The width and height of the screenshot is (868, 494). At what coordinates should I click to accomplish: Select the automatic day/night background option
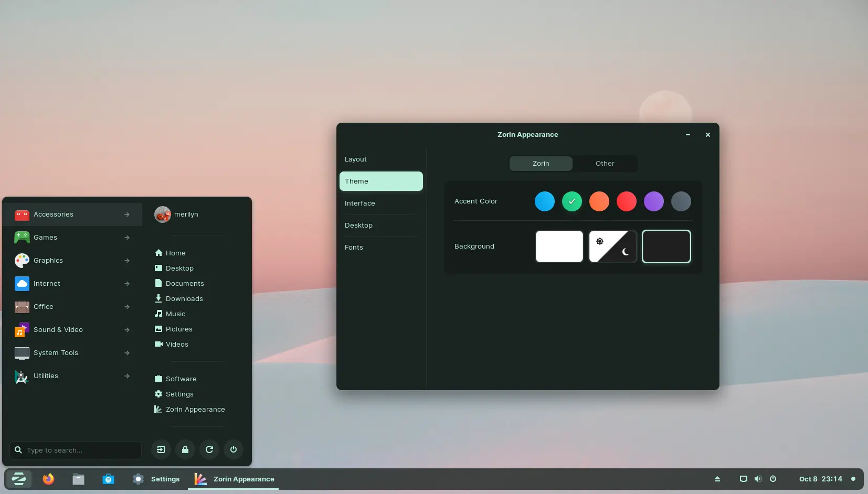point(612,246)
